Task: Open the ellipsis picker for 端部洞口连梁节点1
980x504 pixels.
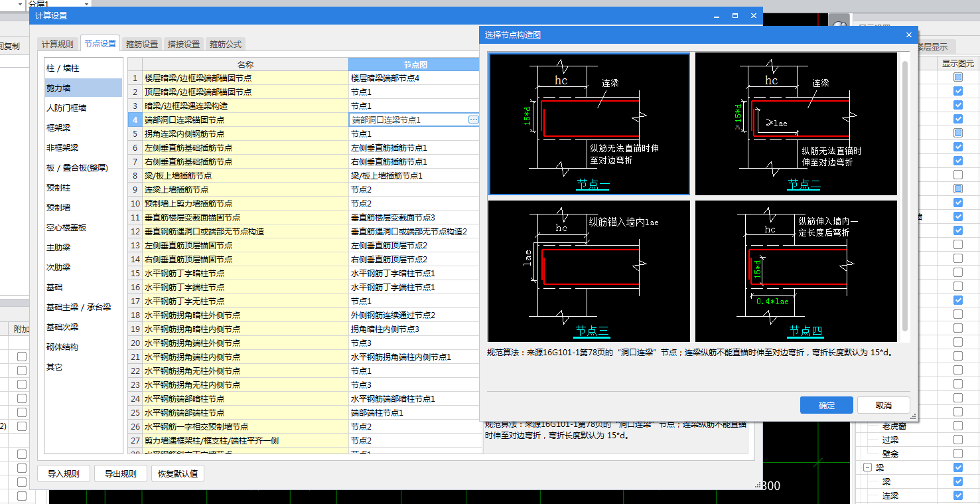Action: tap(473, 120)
